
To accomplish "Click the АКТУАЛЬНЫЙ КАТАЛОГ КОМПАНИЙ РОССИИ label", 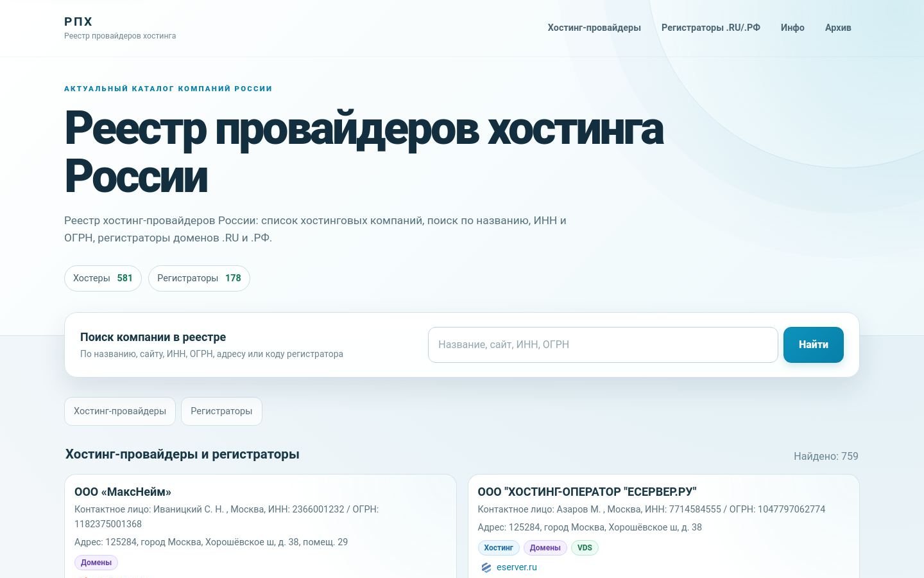I will tap(168, 89).
